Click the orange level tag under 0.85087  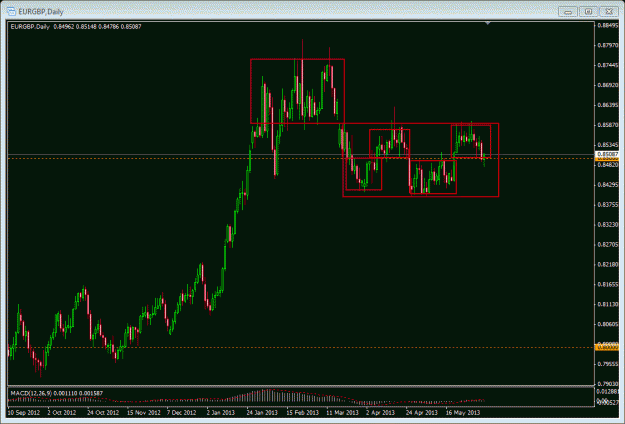pos(607,159)
